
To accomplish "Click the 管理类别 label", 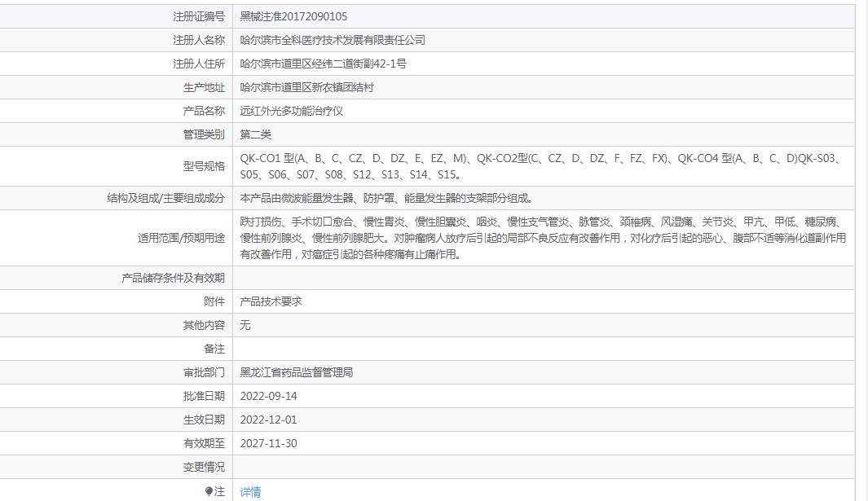I will [x=204, y=134].
